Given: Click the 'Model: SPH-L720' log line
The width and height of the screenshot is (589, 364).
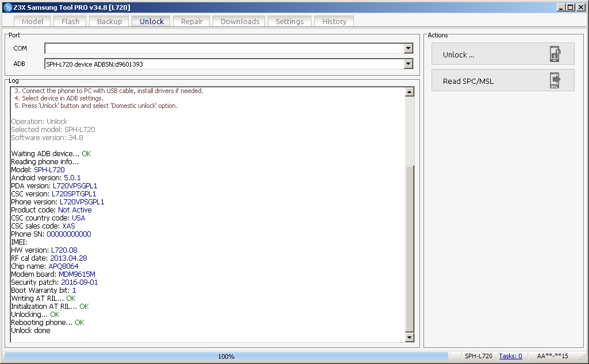Looking at the screenshot, I should 37,169.
